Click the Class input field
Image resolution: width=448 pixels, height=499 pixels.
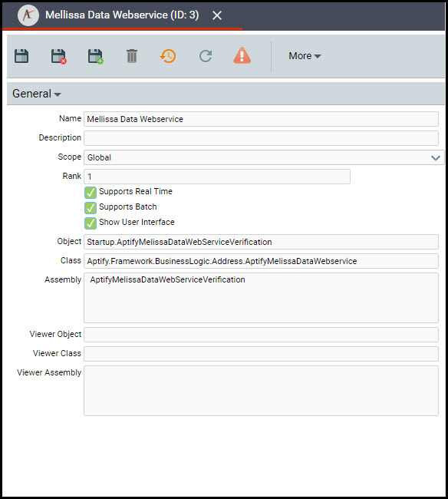coord(261,261)
